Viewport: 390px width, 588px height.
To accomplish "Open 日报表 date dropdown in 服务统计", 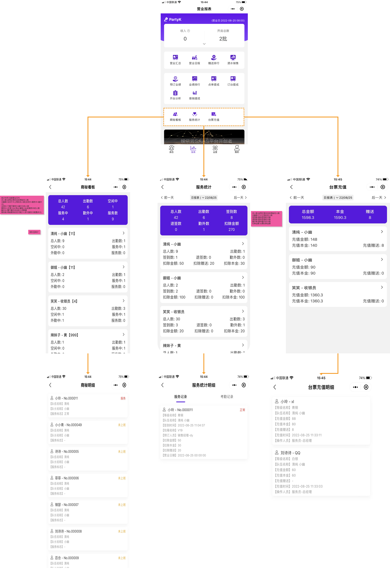I will tap(204, 198).
